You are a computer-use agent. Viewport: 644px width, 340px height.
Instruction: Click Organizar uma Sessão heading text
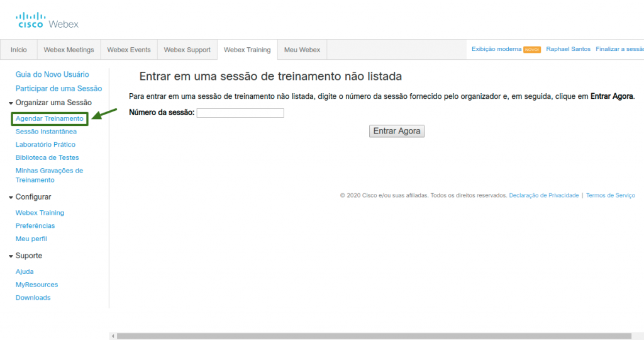pos(53,103)
